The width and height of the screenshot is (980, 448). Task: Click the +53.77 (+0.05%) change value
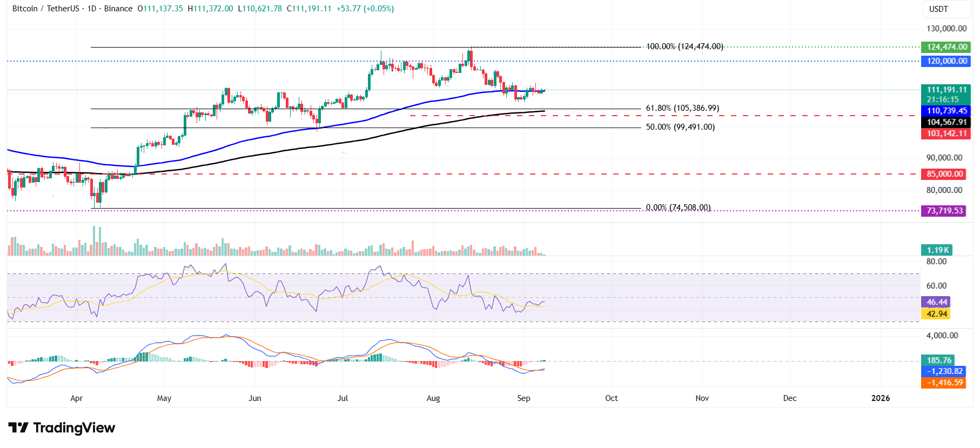point(365,9)
